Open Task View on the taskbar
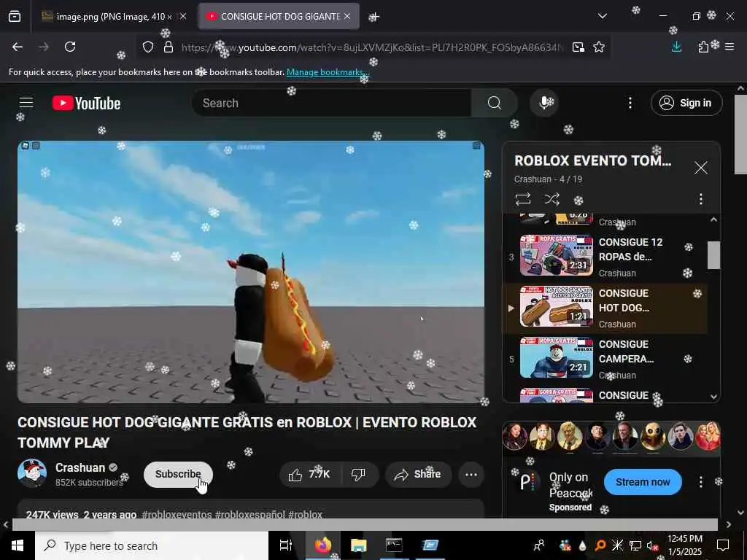The height and width of the screenshot is (560, 747). pyautogui.click(x=286, y=545)
